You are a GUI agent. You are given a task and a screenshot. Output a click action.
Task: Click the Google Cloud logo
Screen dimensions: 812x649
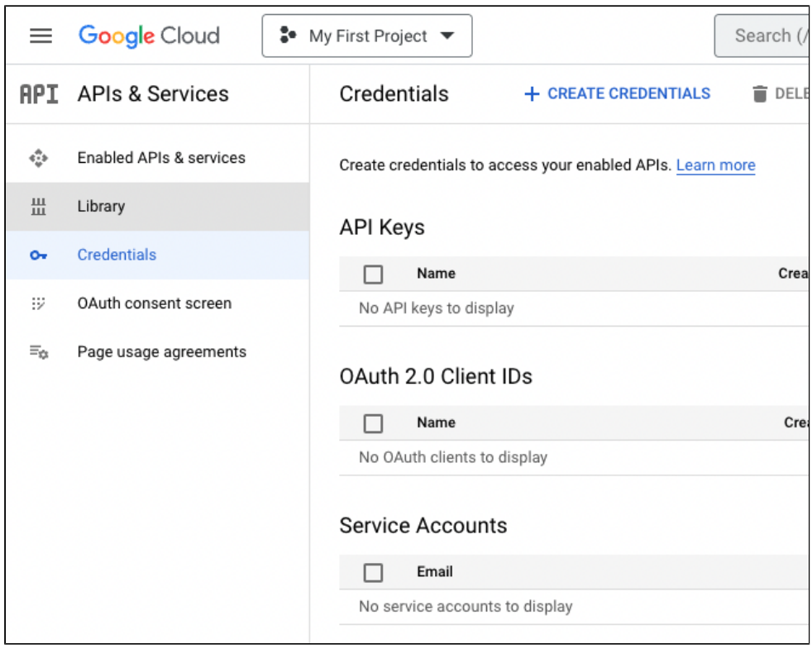pyautogui.click(x=149, y=36)
